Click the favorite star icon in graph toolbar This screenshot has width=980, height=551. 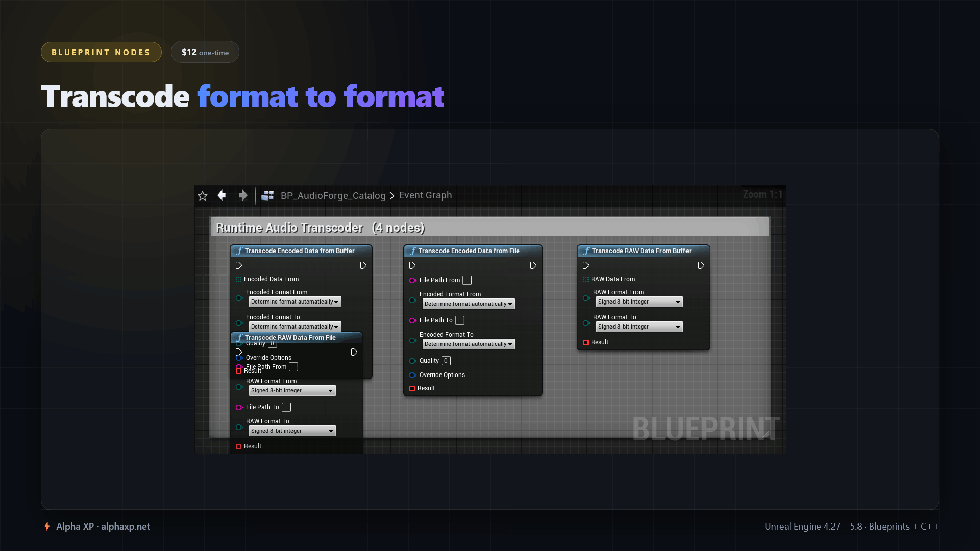click(202, 196)
